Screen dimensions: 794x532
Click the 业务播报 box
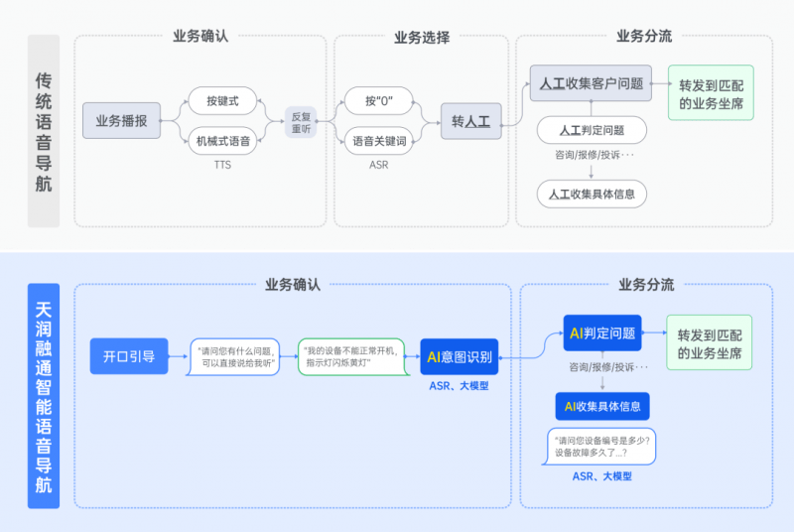(x=121, y=120)
